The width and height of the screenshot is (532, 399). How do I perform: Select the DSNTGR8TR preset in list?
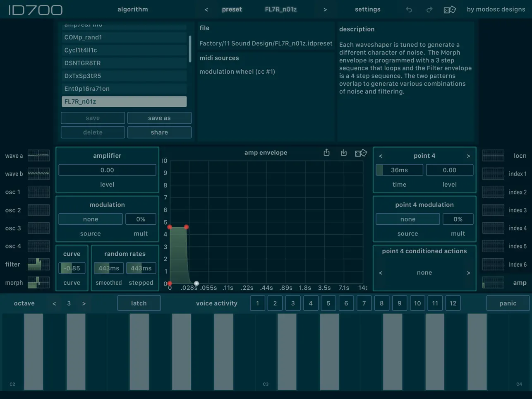[x=124, y=63]
